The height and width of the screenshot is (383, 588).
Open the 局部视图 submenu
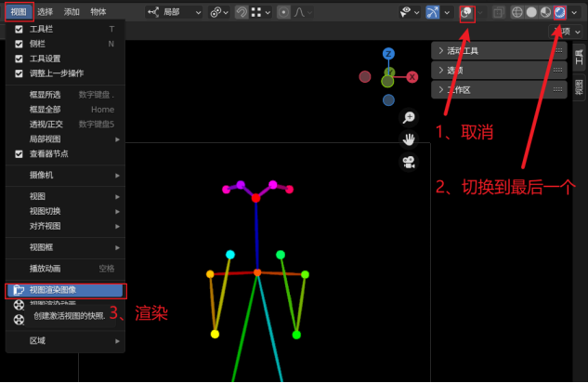point(65,139)
